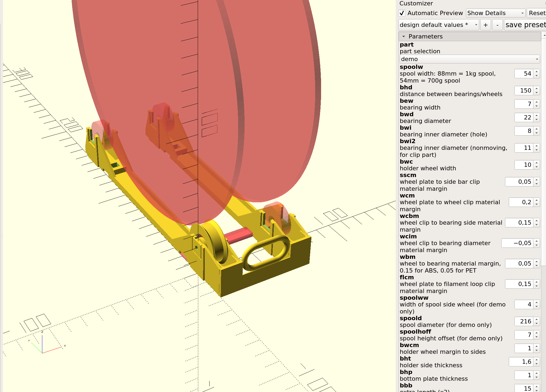Toggle the Automatic Preview checkbox
This screenshot has height=392, width=546.
[402, 13]
